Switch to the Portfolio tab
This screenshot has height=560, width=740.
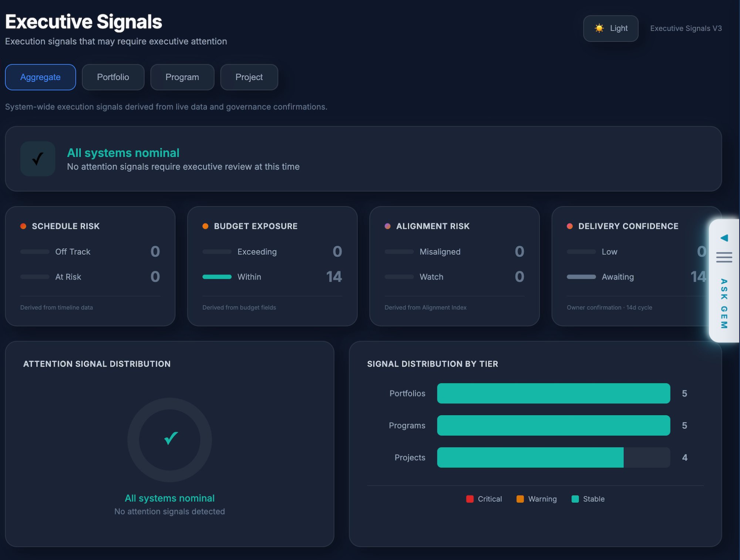113,77
